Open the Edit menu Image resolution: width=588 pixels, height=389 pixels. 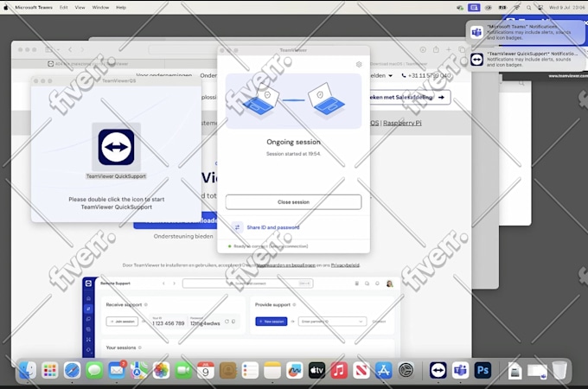pos(64,8)
